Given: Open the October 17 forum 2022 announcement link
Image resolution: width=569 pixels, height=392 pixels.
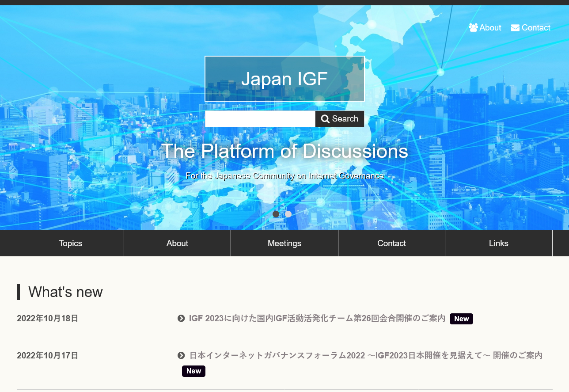Looking at the screenshot, I should 365,355.
